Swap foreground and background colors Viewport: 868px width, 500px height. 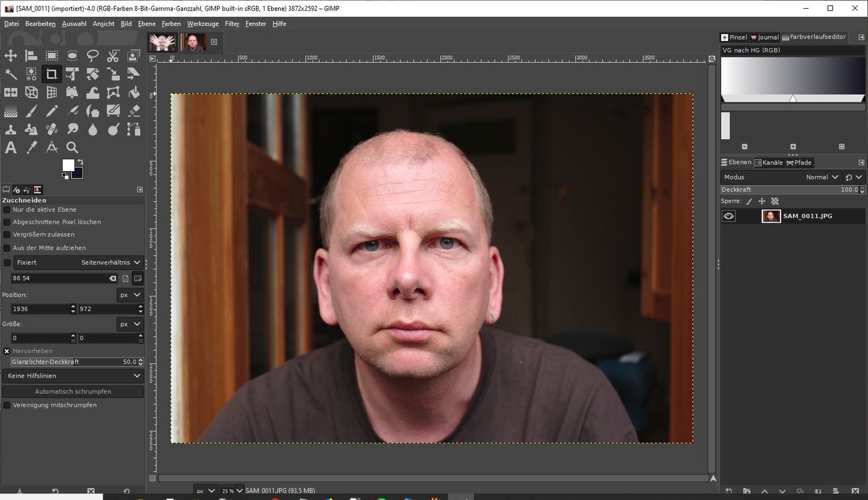[79, 163]
